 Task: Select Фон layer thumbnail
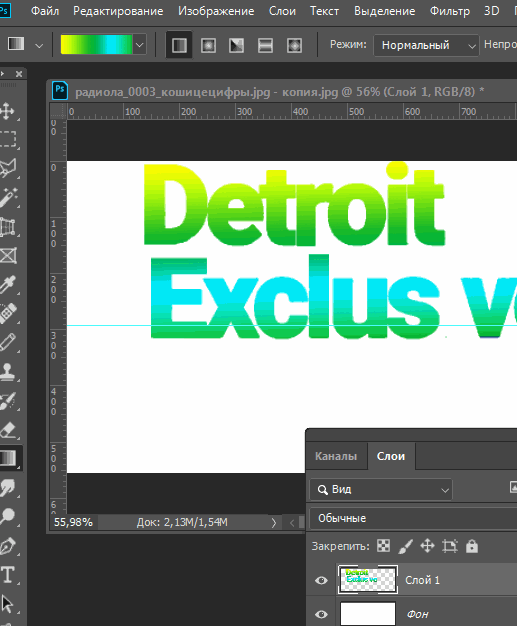(368, 614)
